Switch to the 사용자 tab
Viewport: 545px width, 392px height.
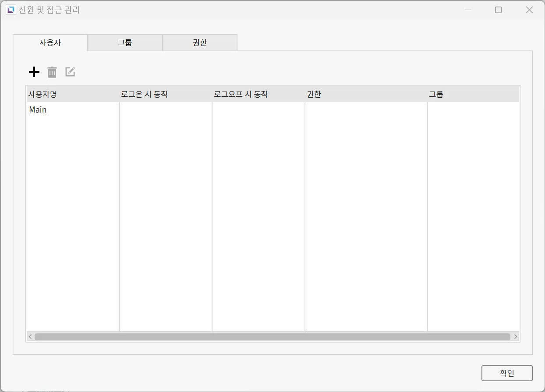50,42
